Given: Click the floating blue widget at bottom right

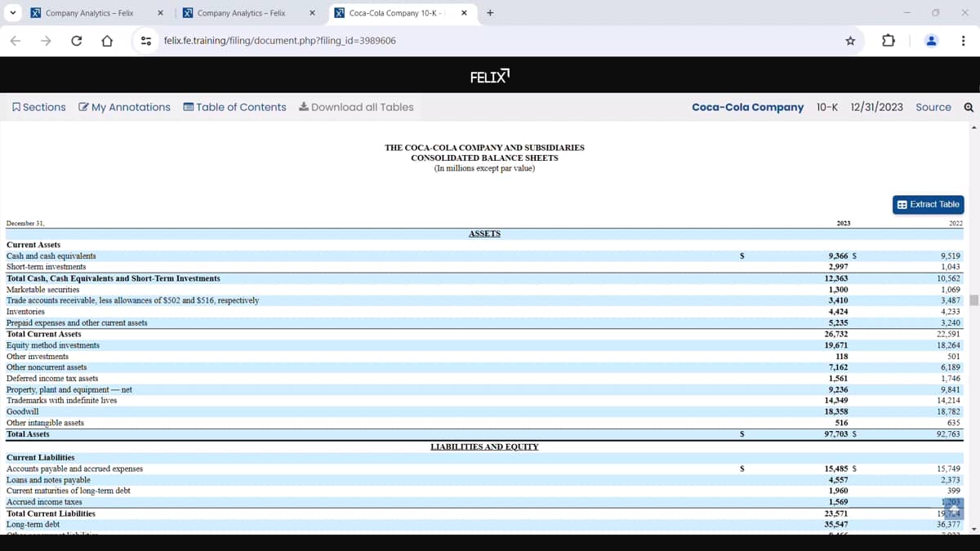Looking at the screenshot, I should [x=953, y=509].
